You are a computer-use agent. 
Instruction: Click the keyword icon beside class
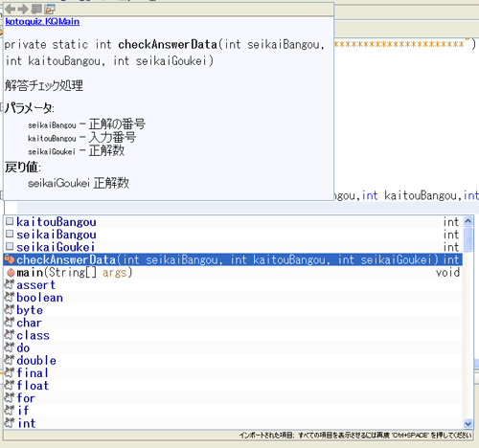[x=10, y=335]
